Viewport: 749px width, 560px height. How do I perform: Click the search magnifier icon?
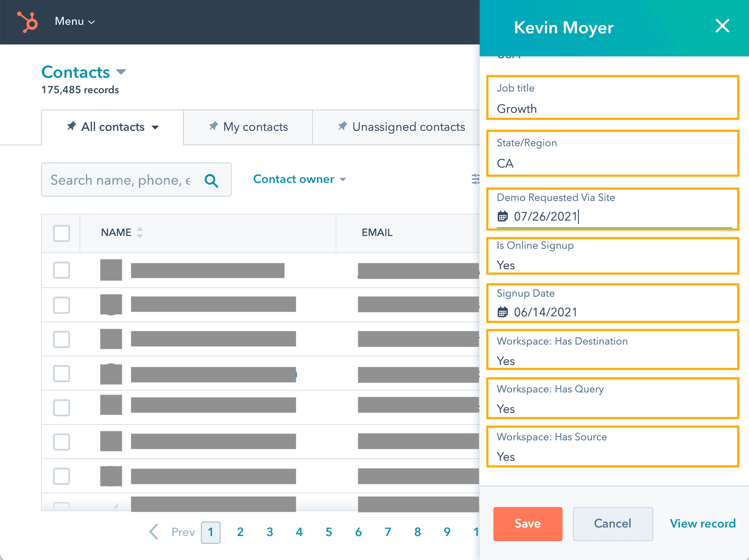211,180
